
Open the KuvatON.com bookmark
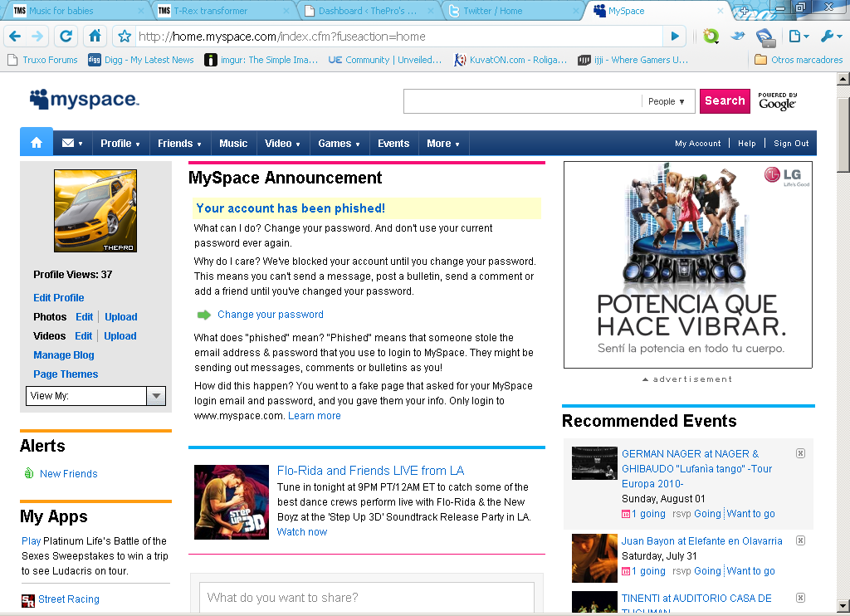510,60
